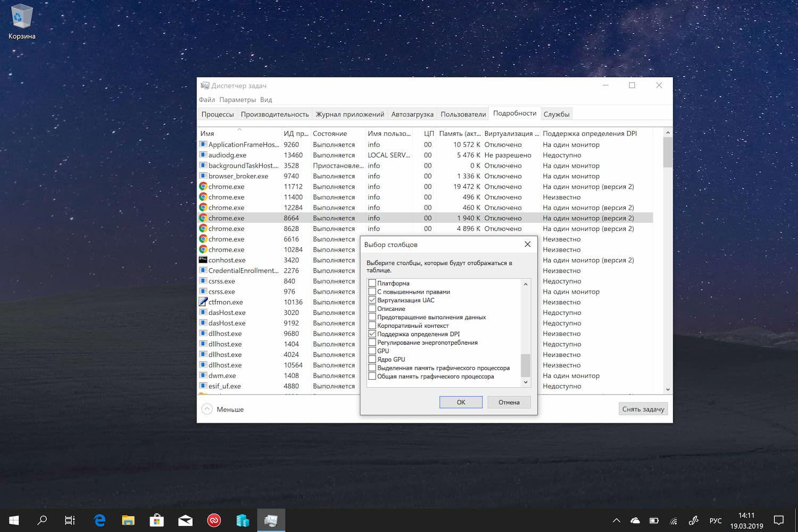Click the Adobe Creative Cloud taskbar icon
This screenshot has height=532, width=798.
214,520
